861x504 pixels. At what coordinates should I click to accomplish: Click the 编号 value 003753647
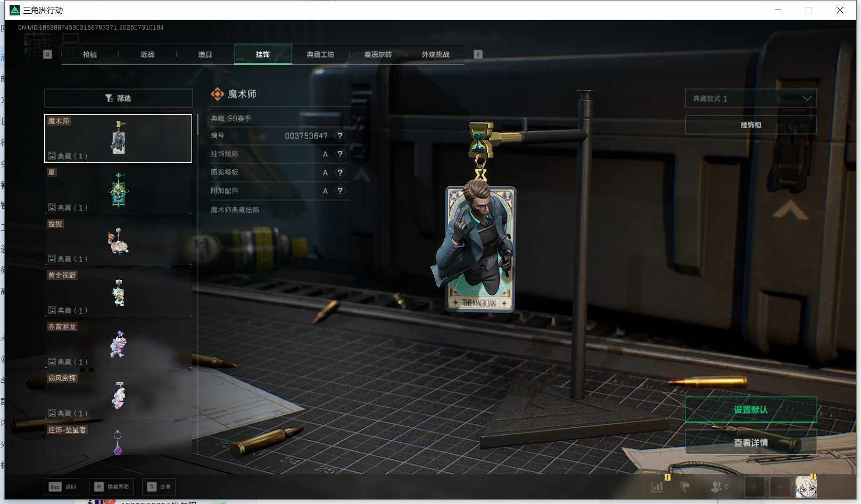pos(306,136)
